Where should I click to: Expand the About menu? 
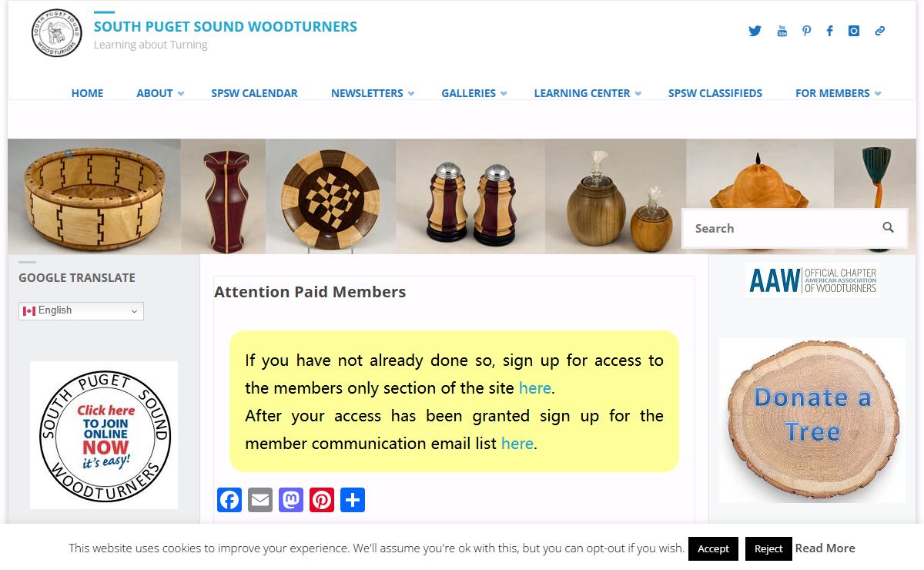click(x=160, y=93)
